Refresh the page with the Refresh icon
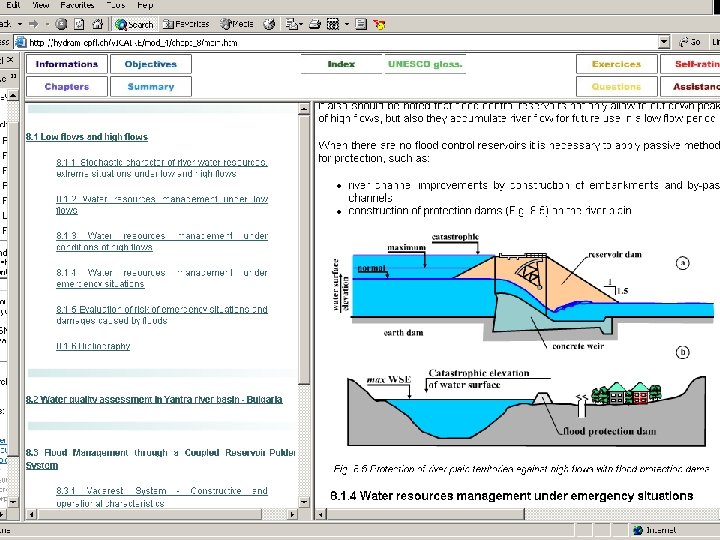 (79, 23)
